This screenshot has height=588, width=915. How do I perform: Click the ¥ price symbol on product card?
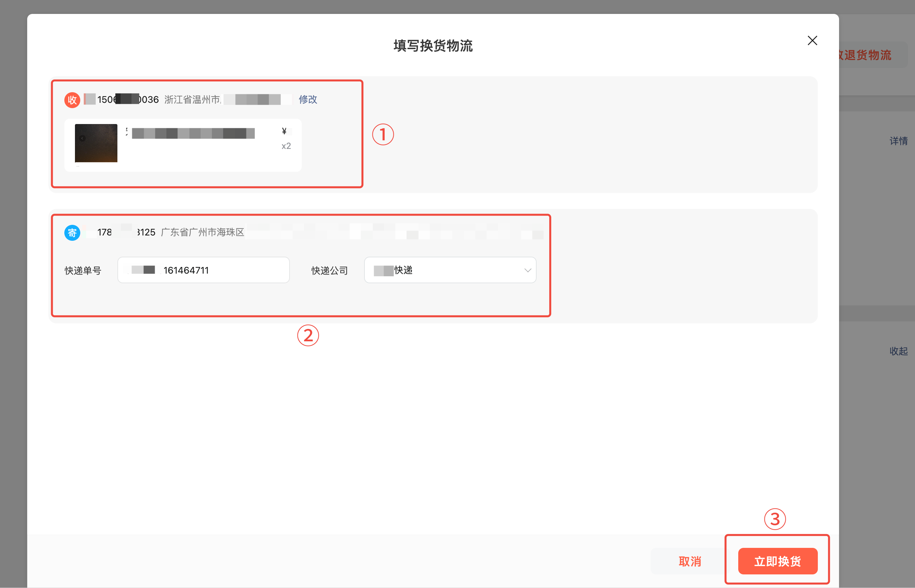pos(284,131)
